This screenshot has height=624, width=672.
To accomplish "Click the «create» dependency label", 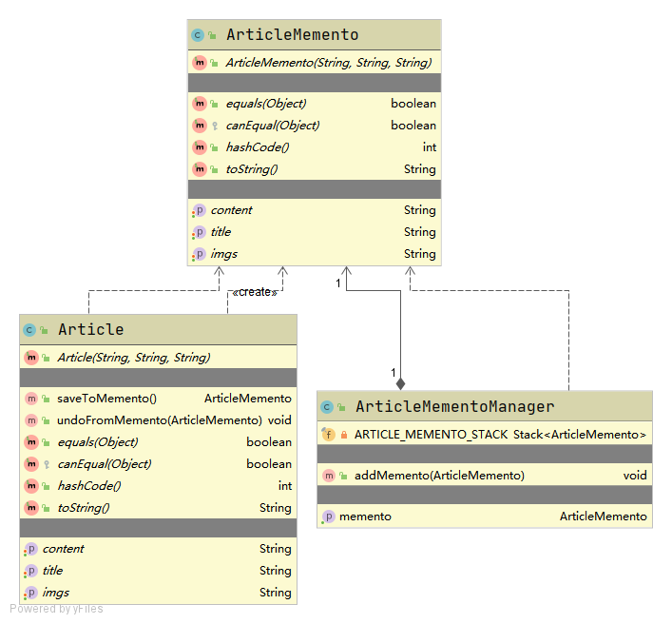I will click(254, 292).
